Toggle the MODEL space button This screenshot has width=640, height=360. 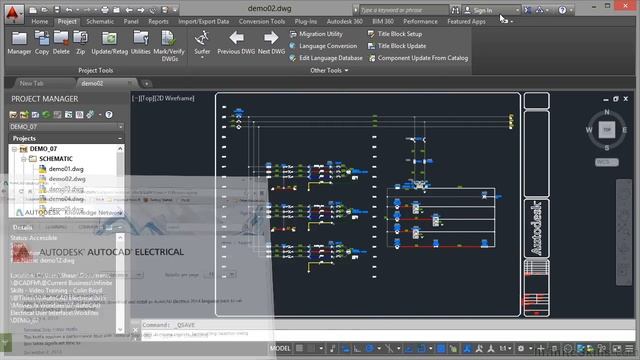coord(280,349)
